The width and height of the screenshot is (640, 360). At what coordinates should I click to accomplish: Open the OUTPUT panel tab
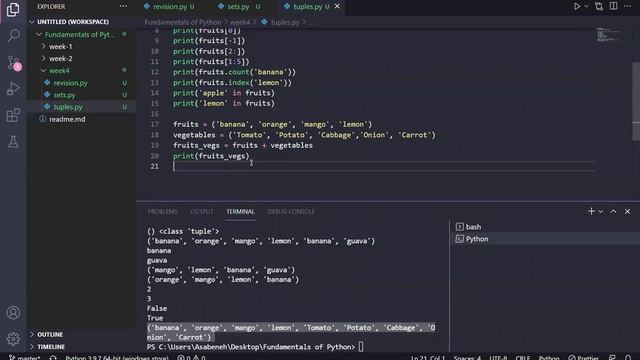point(202,211)
